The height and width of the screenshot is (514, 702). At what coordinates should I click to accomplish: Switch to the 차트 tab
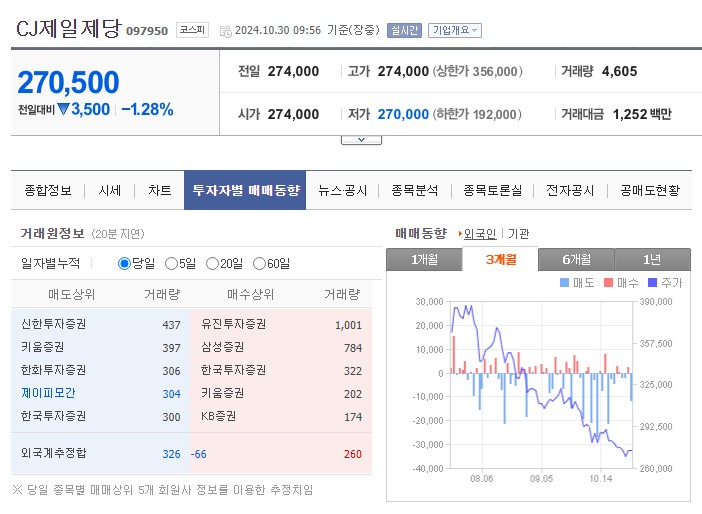(x=160, y=190)
